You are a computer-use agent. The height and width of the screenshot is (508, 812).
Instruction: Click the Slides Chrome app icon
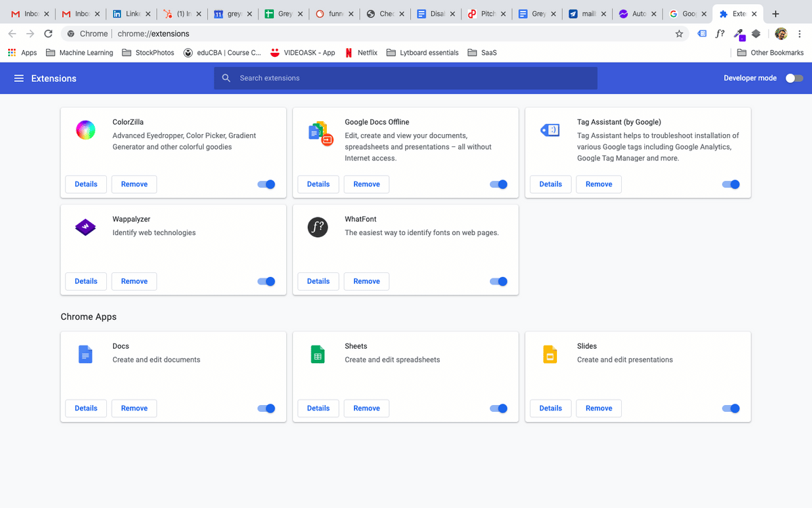(x=549, y=354)
